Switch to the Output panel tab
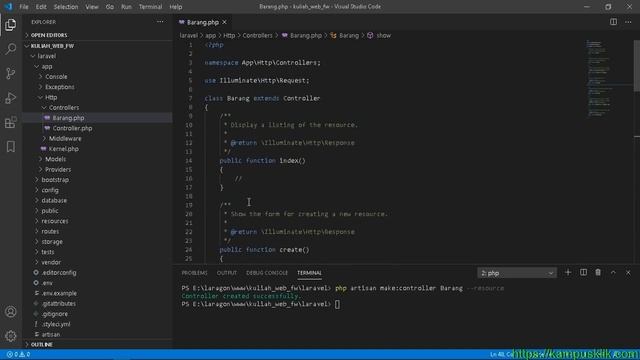Screen dimensions: 640x360 227,273
